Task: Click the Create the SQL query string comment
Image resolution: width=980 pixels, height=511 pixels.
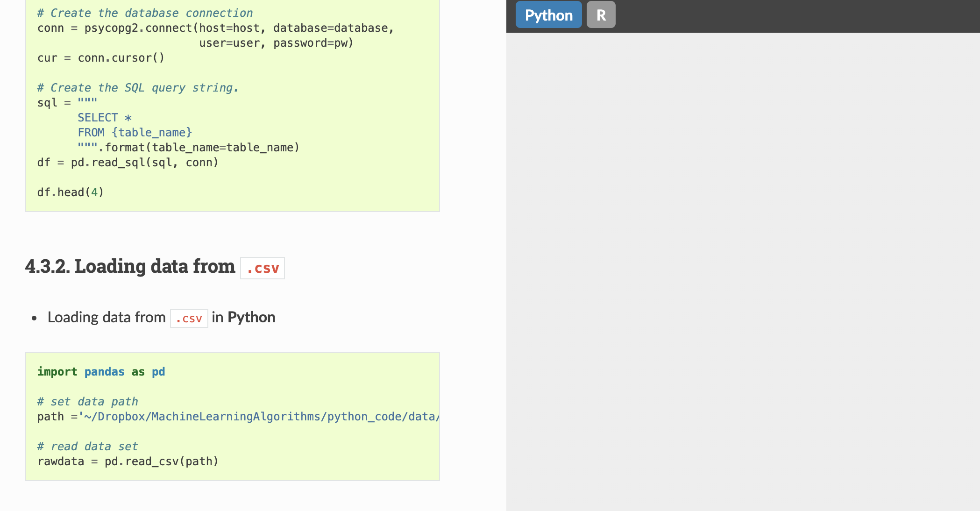Action: pos(138,88)
